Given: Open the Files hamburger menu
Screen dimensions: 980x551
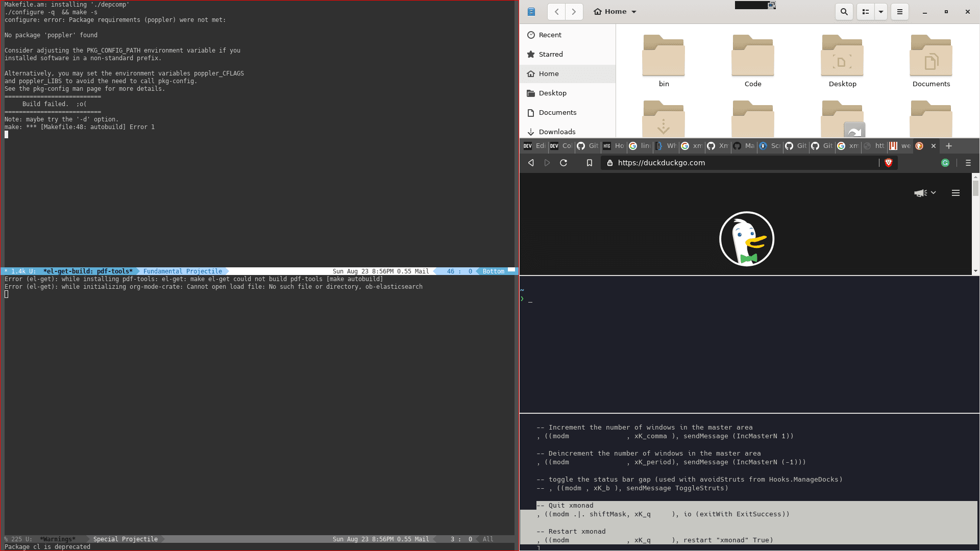Looking at the screenshot, I should [900, 12].
